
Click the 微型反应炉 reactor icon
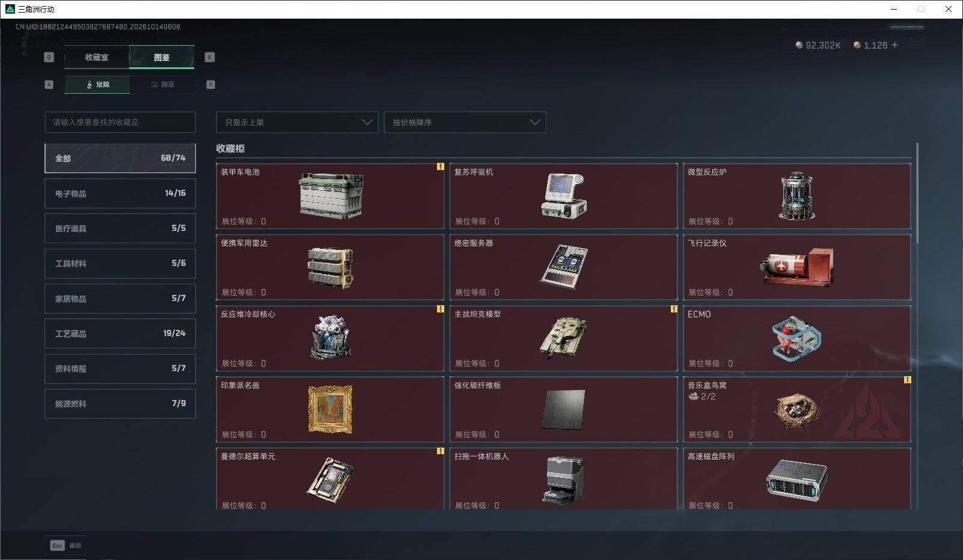click(796, 196)
